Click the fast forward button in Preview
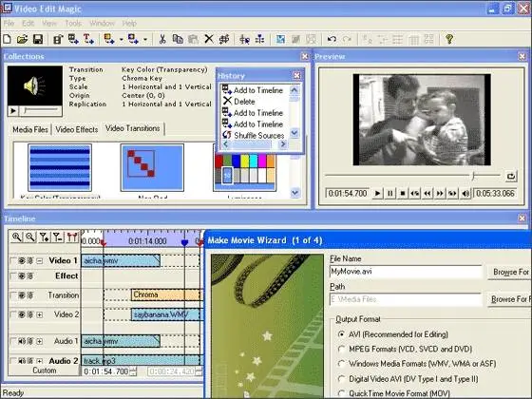This screenshot has width=532, height=399. pos(440,194)
